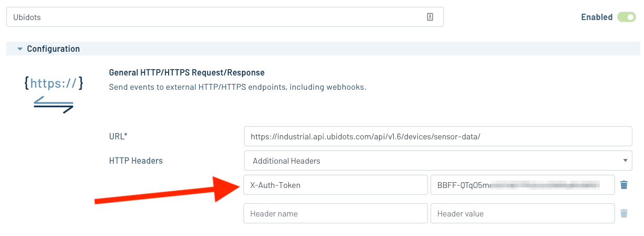Click the Enabled label text

click(597, 17)
